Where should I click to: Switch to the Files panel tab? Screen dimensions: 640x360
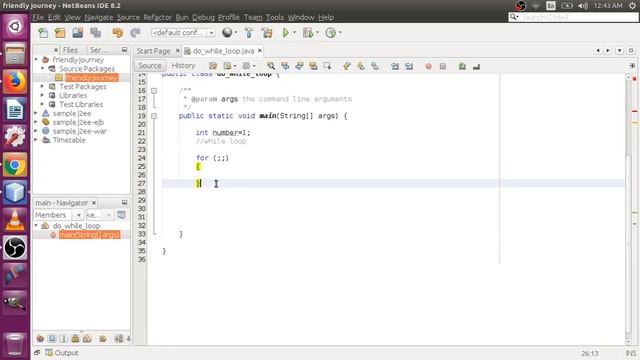(x=70, y=50)
